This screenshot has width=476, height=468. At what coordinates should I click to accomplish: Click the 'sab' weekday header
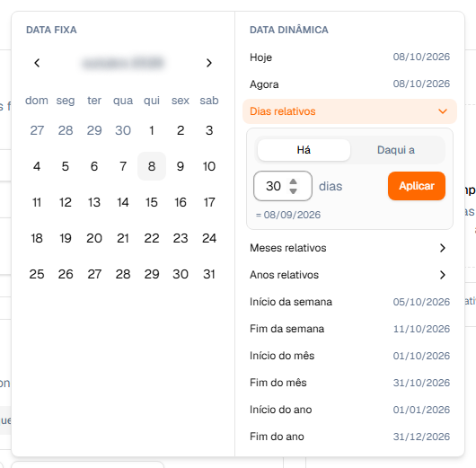pyautogui.click(x=209, y=101)
